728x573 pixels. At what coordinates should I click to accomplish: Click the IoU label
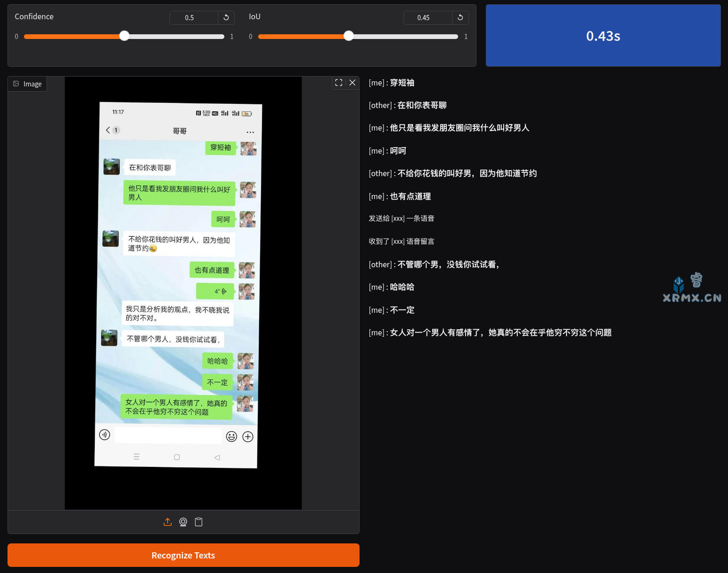pos(254,16)
